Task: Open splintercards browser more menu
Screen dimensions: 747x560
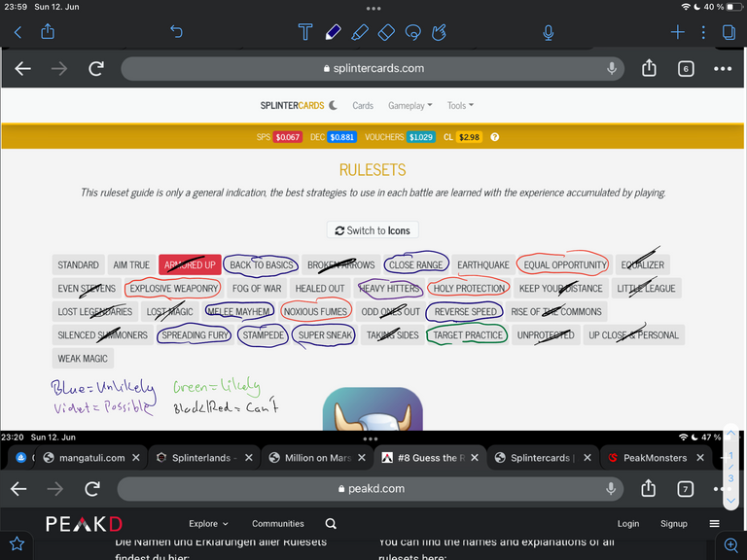Action: pyautogui.click(x=723, y=69)
